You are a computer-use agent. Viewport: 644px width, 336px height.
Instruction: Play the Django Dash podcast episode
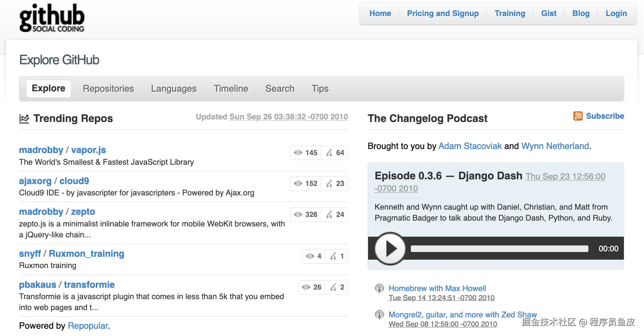click(x=390, y=249)
